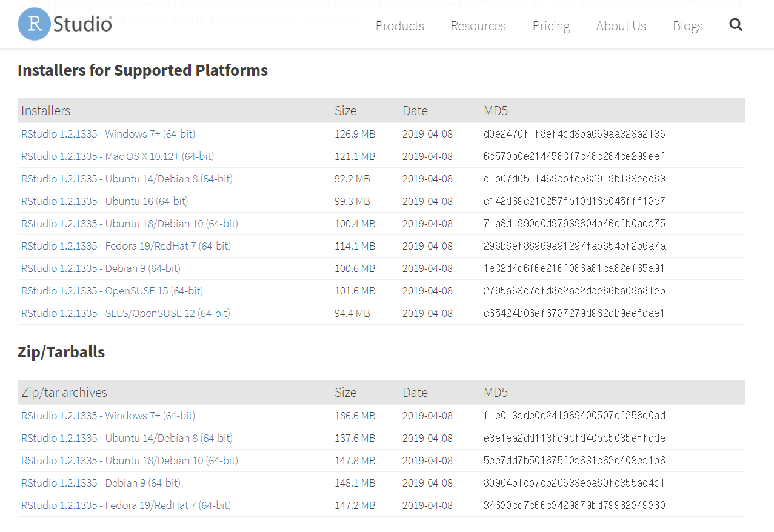
Task: Open the Products menu
Action: click(x=400, y=26)
